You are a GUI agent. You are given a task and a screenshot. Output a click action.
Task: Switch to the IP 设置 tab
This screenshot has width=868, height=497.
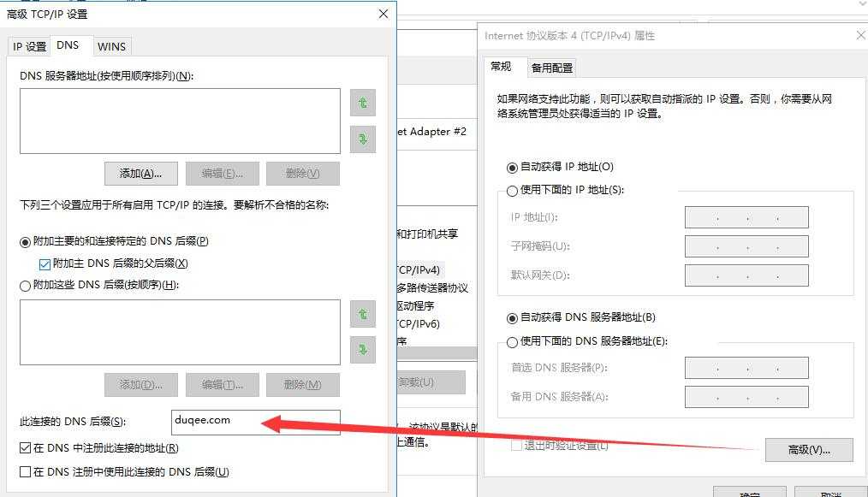(x=29, y=46)
